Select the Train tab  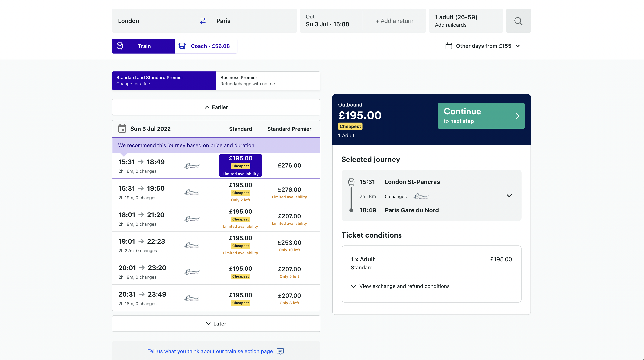pyautogui.click(x=143, y=46)
